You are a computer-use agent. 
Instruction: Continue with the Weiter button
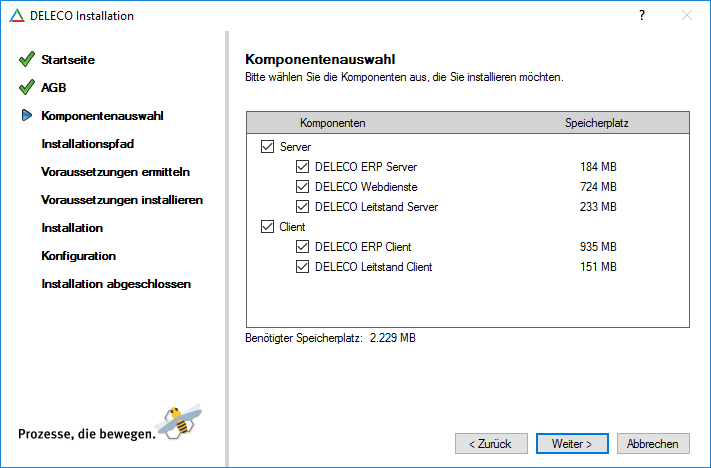click(572, 444)
